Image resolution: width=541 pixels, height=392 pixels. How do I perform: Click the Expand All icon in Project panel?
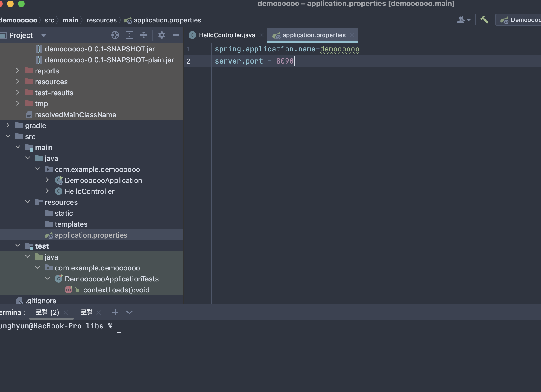[x=129, y=35]
